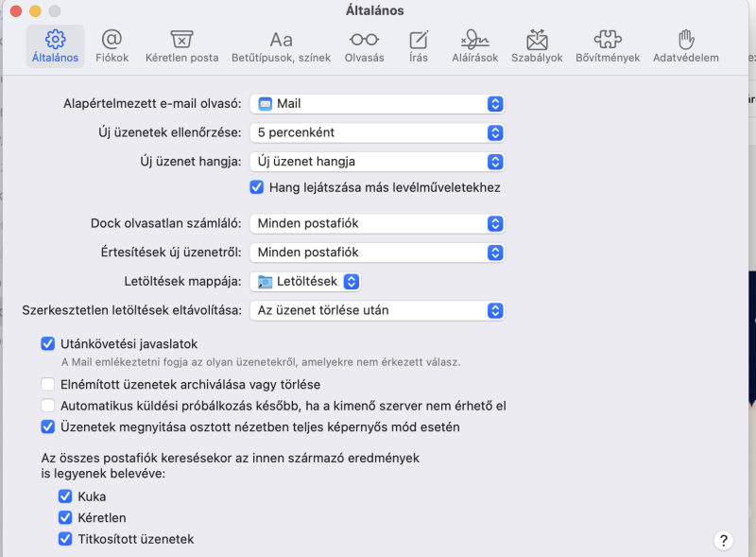
Task: Uncheck Hang lejátszása más levélműveletekhez
Action: pos(256,187)
